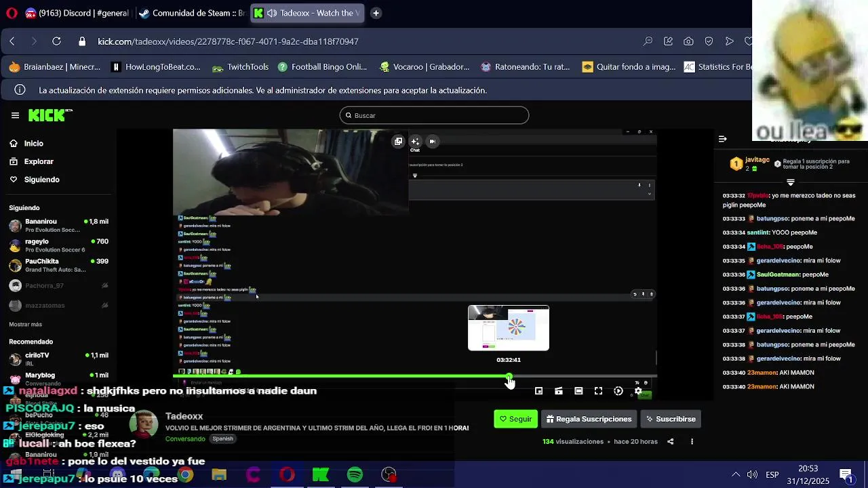868x488 pixels.
Task: Open Siguiendo in the sidebar
Action: tap(35, 180)
